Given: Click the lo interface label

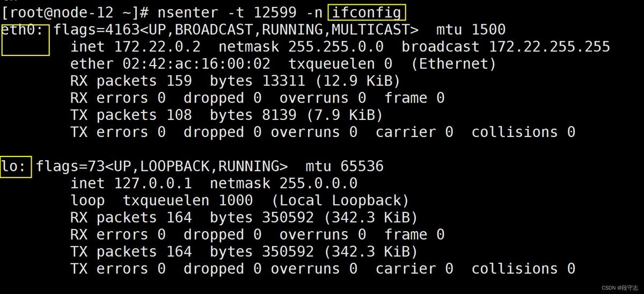Looking at the screenshot, I should click(14, 166).
